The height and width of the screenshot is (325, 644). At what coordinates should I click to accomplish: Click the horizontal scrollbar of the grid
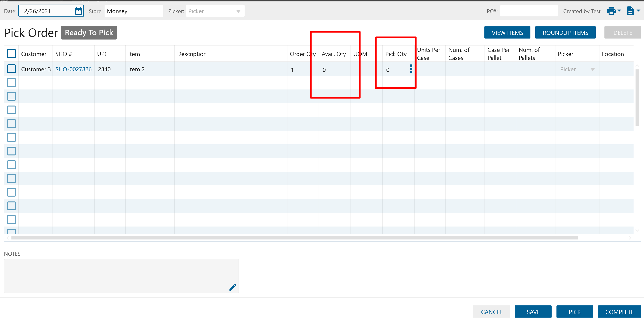pos(294,238)
